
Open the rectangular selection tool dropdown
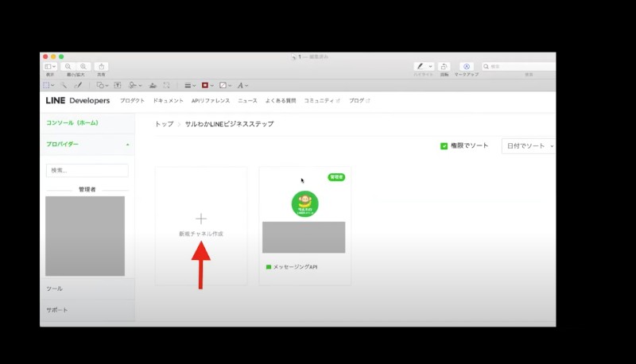click(48, 85)
